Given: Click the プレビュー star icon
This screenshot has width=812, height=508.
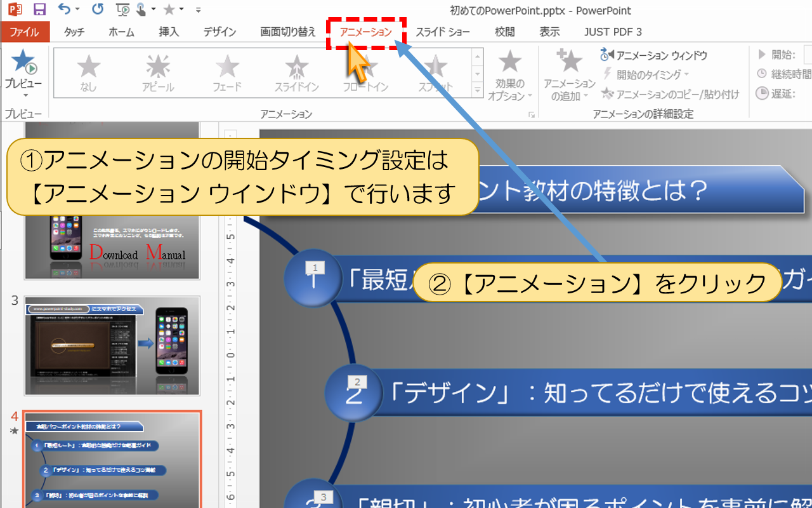Looking at the screenshot, I should point(23,62).
